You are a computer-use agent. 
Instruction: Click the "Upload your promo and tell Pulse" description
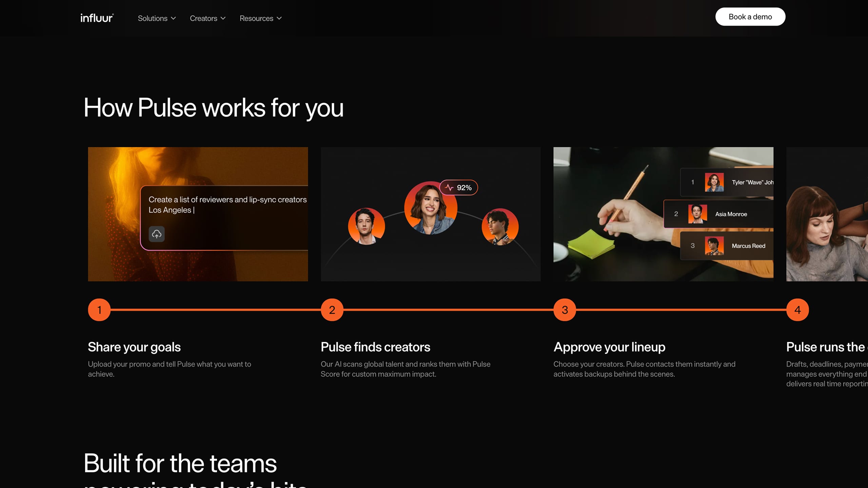pyautogui.click(x=170, y=369)
